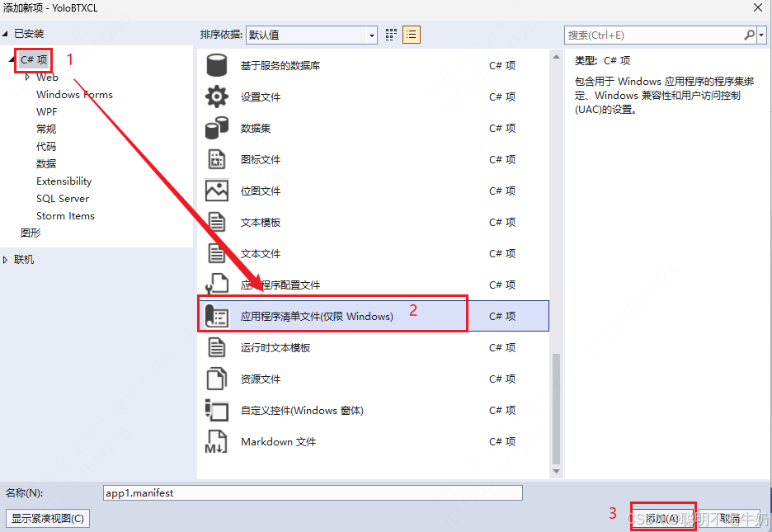Select the service-based database icon
Viewport: 772px width, 532px height.
coord(217,65)
